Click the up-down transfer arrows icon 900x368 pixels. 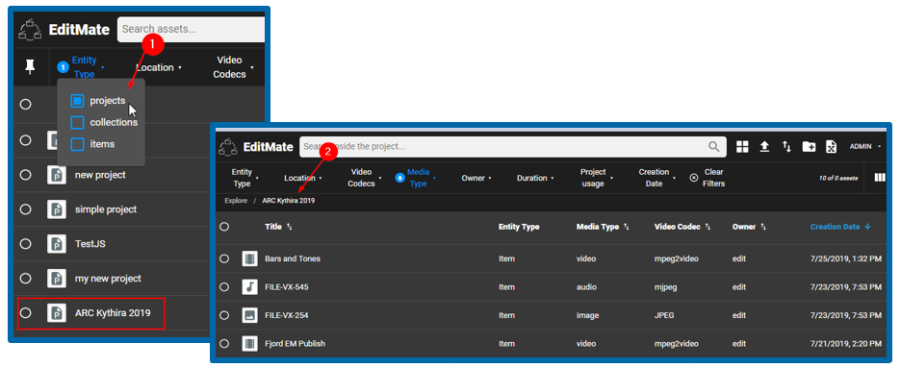pyautogui.click(x=787, y=147)
